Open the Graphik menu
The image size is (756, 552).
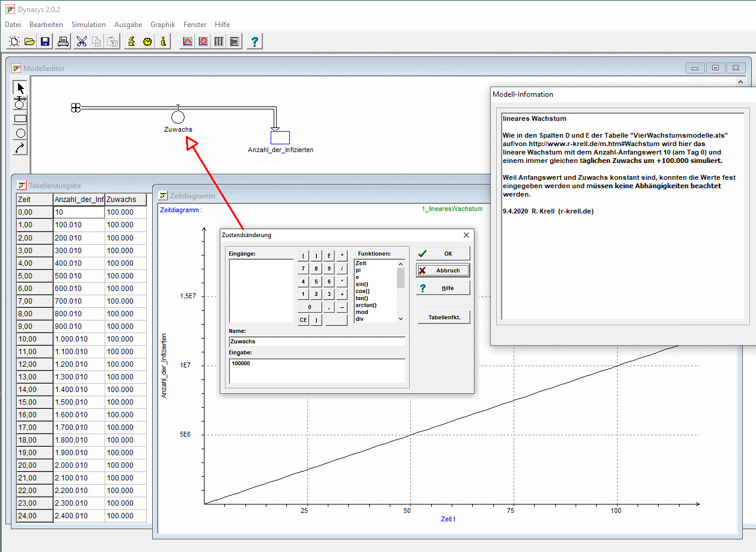(162, 25)
